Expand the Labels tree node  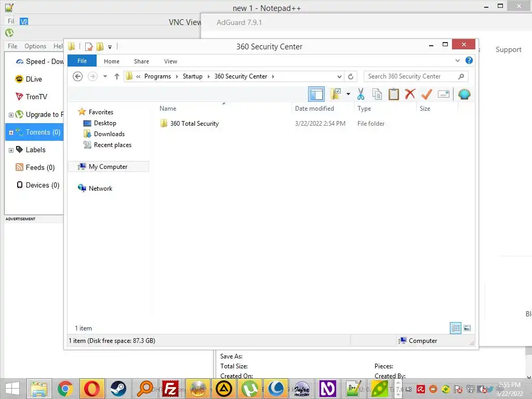click(x=11, y=150)
